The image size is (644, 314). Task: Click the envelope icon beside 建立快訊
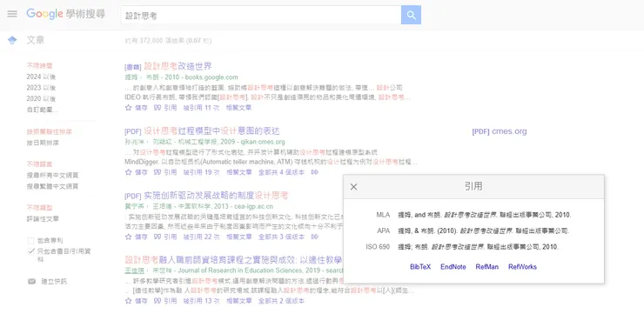(x=31, y=281)
